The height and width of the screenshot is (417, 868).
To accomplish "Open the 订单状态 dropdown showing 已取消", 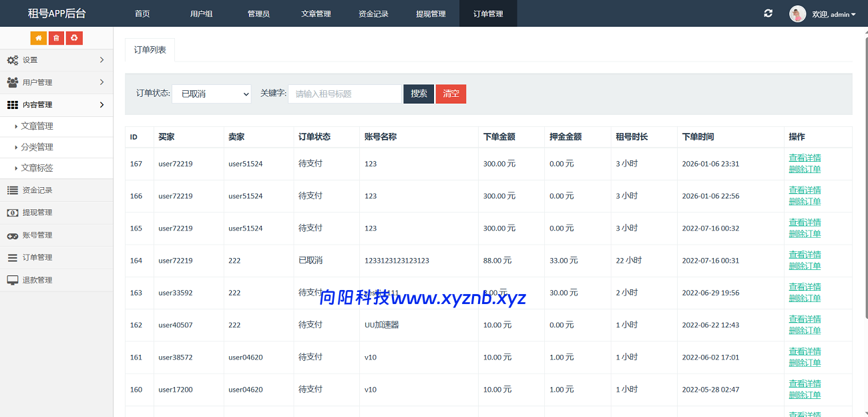I will click(x=212, y=94).
